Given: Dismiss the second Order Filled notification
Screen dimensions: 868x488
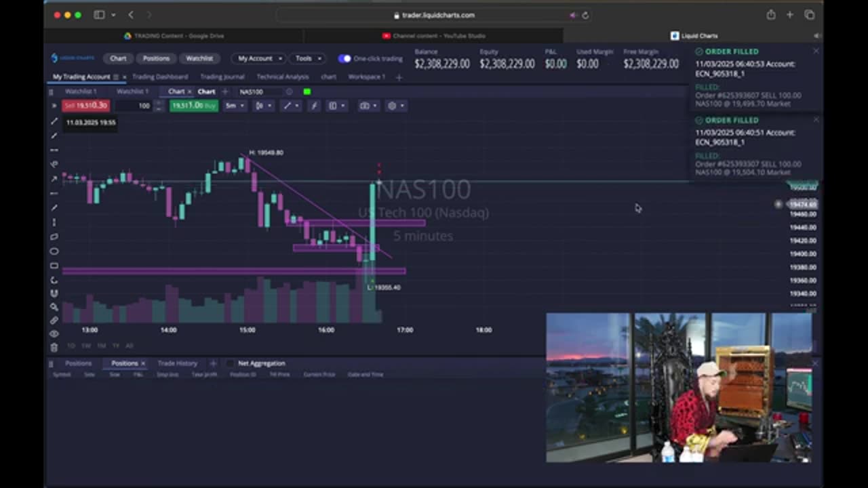Looking at the screenshot, I should click(816, 120).
